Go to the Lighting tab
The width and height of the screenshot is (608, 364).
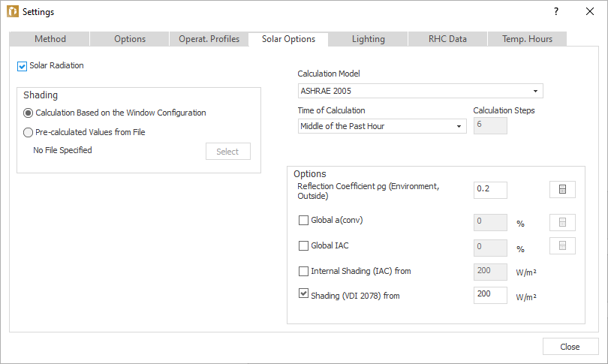pyautogui.click(x=368, y=39)
